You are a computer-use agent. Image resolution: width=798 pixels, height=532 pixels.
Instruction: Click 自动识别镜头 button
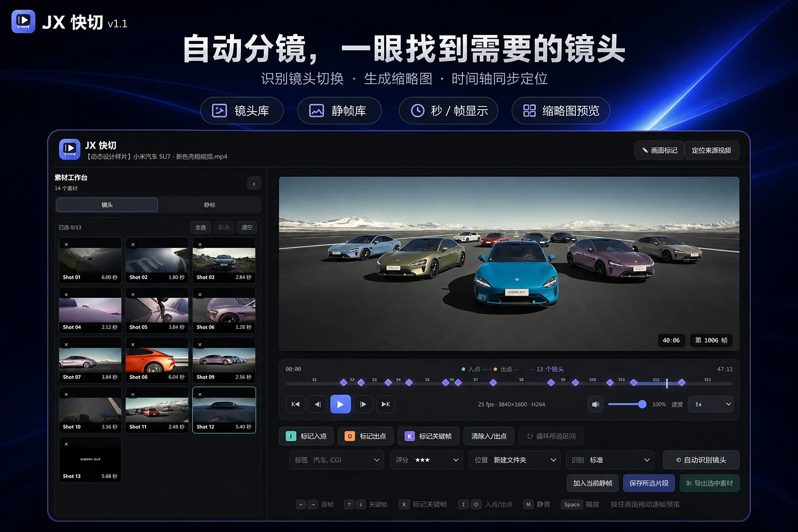tap(701, 460)
